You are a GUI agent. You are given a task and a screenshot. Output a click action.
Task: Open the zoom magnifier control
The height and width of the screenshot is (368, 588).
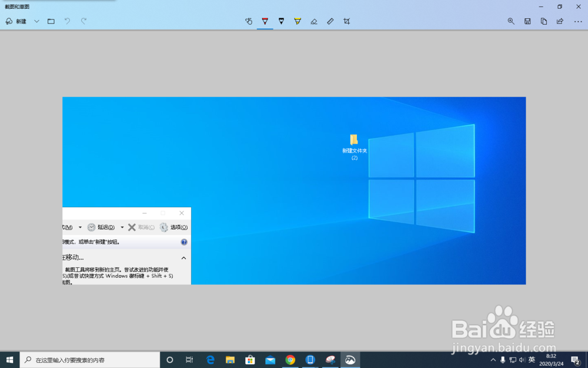click(x=511, y=21)
